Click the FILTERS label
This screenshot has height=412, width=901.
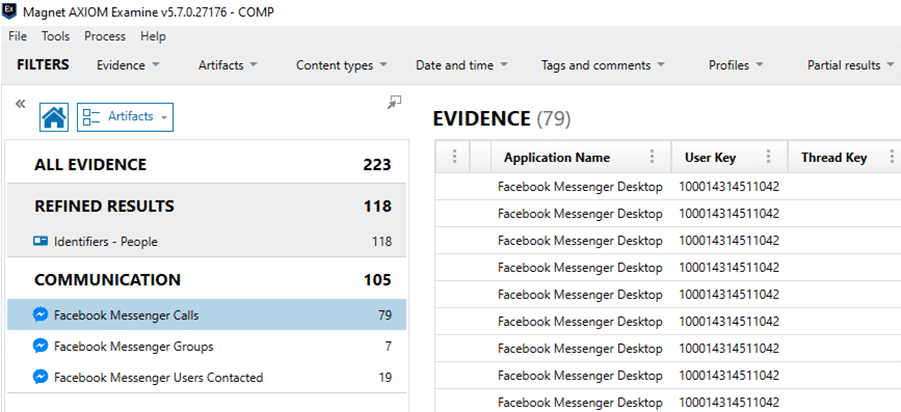tap(43, 64)
